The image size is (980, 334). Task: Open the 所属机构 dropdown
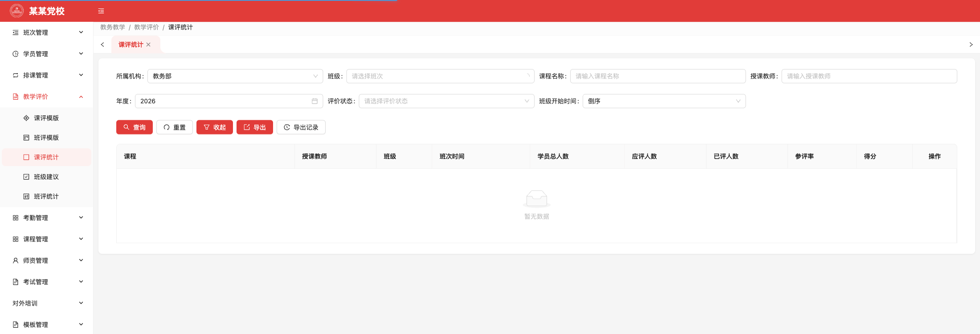(x=235, y=76)
